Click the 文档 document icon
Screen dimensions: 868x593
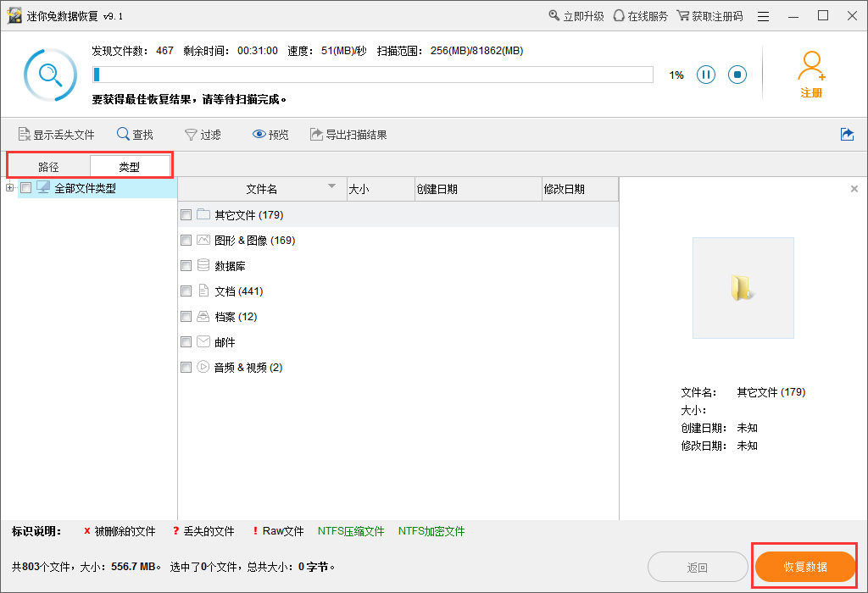[203, 291]
